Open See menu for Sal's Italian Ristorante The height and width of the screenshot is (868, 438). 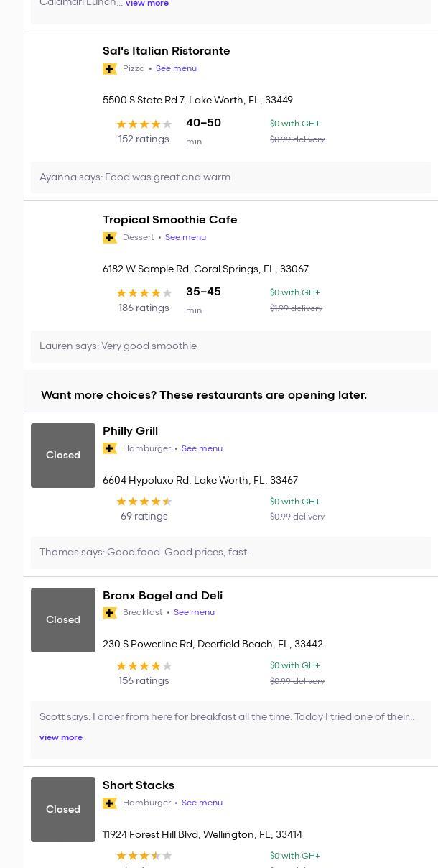pos(176,69)
